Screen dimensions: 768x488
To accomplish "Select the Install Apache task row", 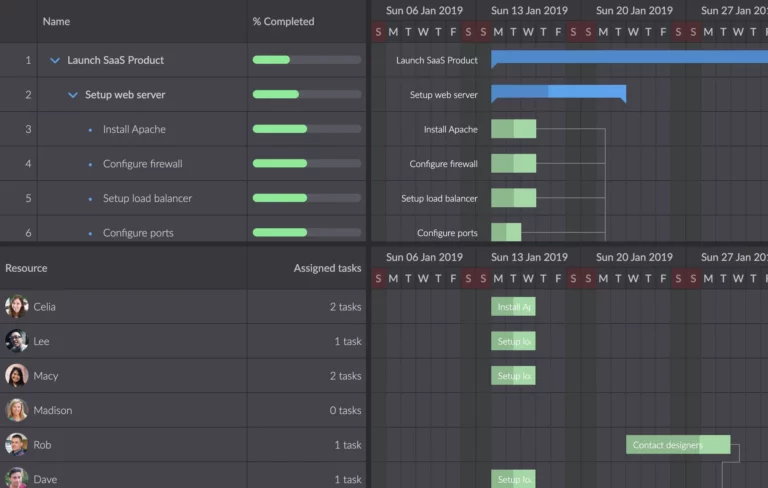I will coord(183,129).
